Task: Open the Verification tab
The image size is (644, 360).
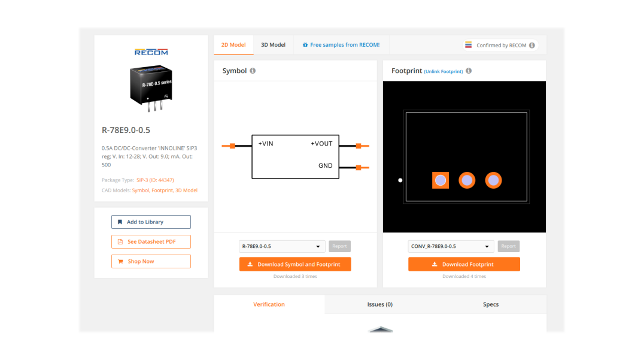Action: [x=269, y=304]
